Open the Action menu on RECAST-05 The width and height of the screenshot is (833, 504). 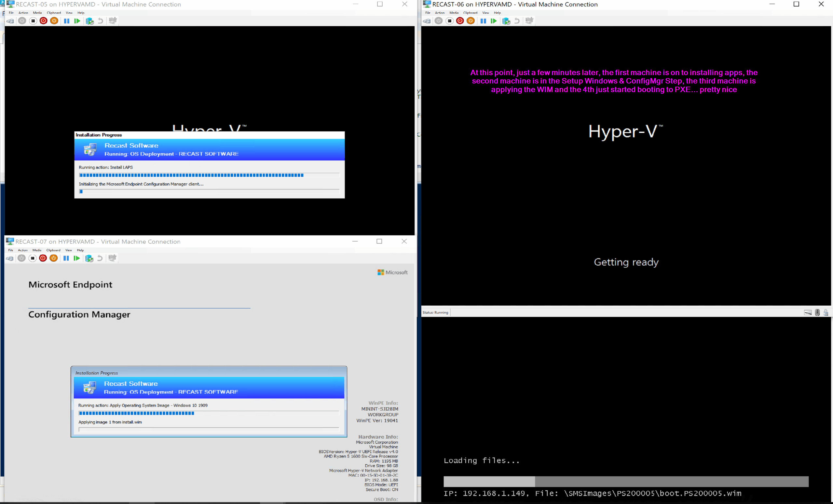click(23, 12)
